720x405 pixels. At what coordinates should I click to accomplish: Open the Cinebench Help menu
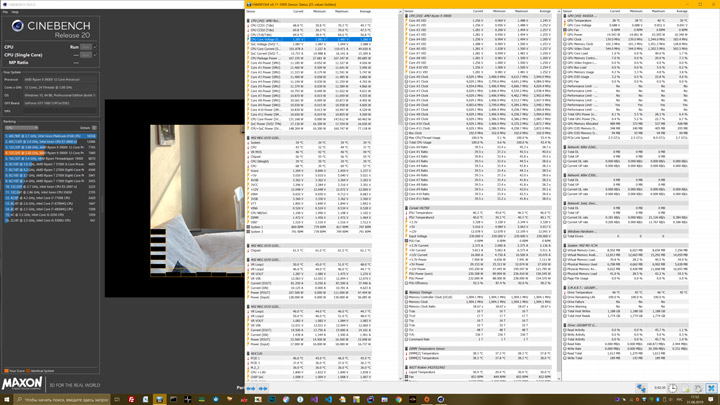(15, 12)
